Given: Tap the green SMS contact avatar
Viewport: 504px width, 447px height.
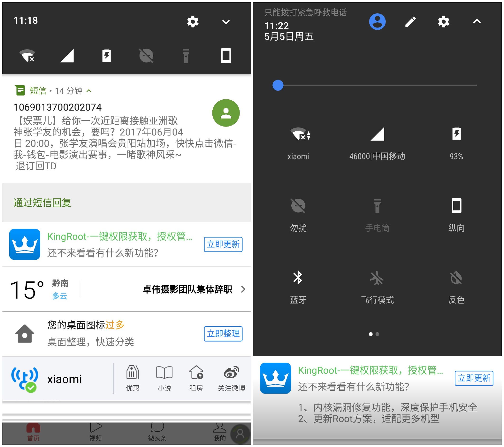Looking at the screenshot, I should (x=226, y=113).
